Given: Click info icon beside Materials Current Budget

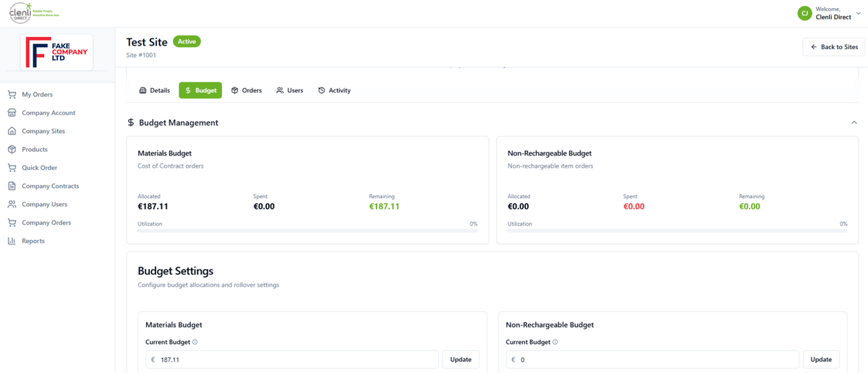Looking at the screenshot, I should pos(195,342).
